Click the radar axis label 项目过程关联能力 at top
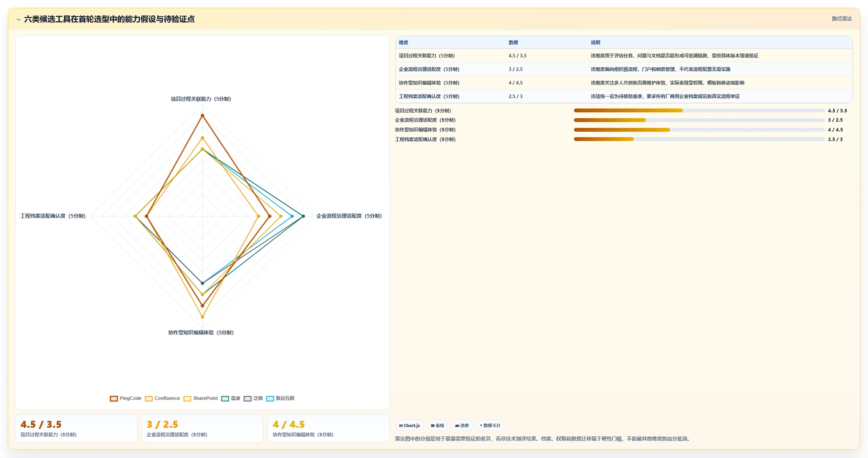This screenshot has height=458, width=868. coord(201,99)
